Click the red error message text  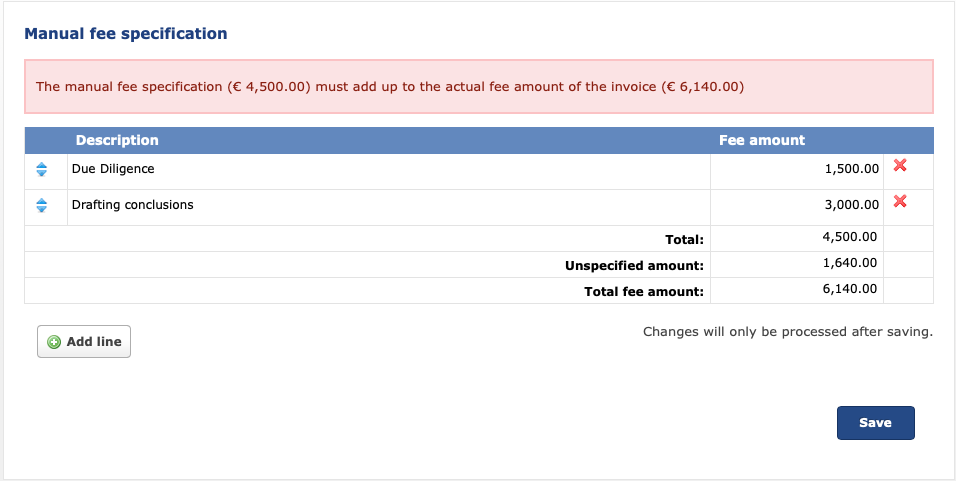(x=390, y=87)
